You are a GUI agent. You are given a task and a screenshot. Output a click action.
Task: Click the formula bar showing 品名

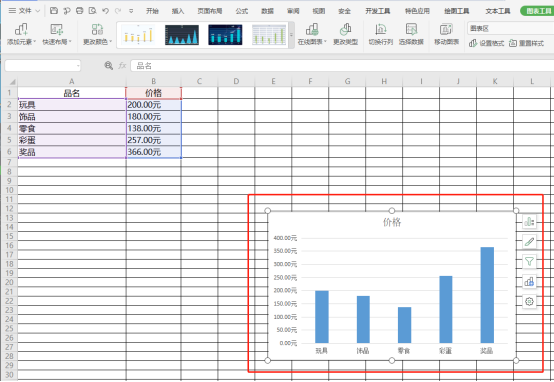pyautogui.click(x=342, y=65)
